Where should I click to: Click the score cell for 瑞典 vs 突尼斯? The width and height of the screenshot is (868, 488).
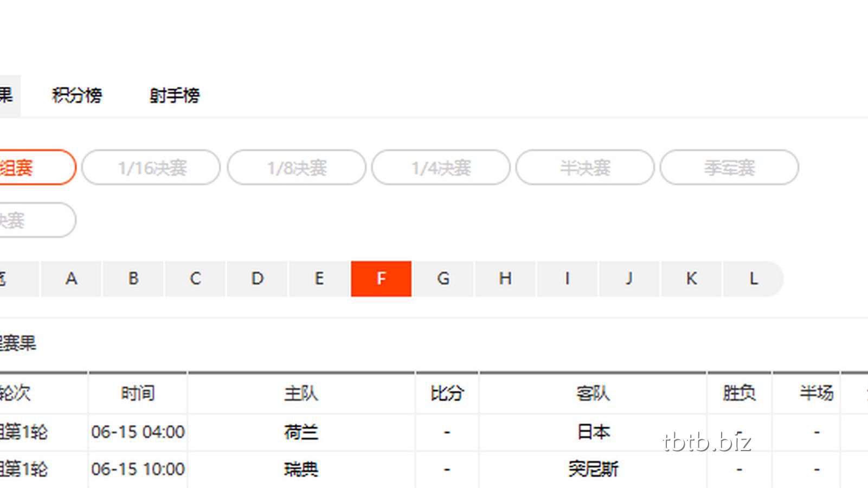[447, 469]
